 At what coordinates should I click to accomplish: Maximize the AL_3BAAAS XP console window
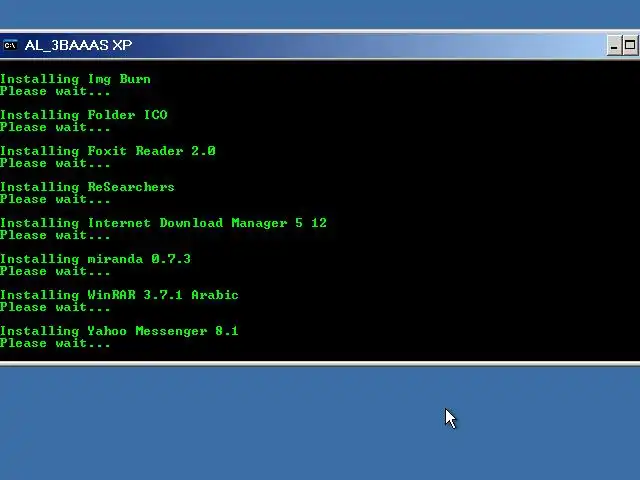pyautogui.click(x=630, y=45)
